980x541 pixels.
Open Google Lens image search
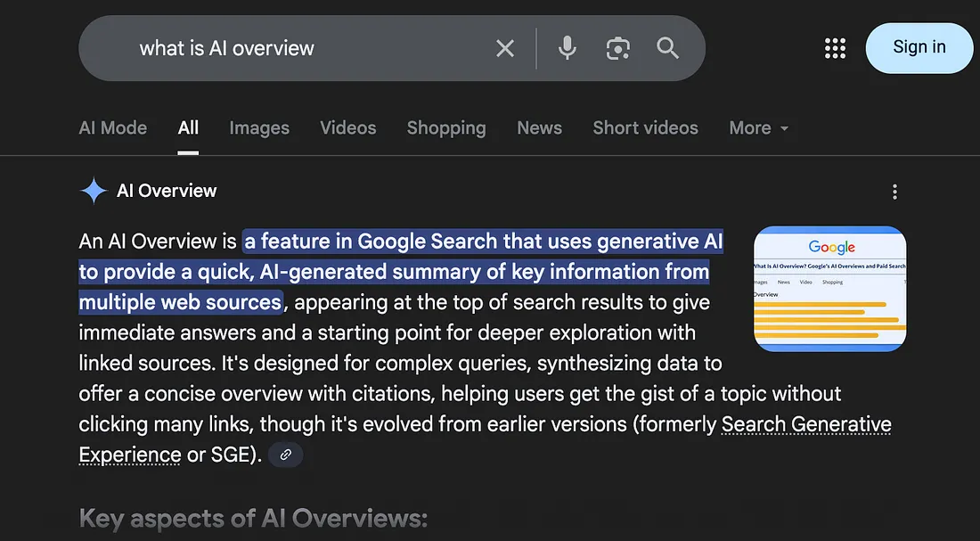click(618, 48)
